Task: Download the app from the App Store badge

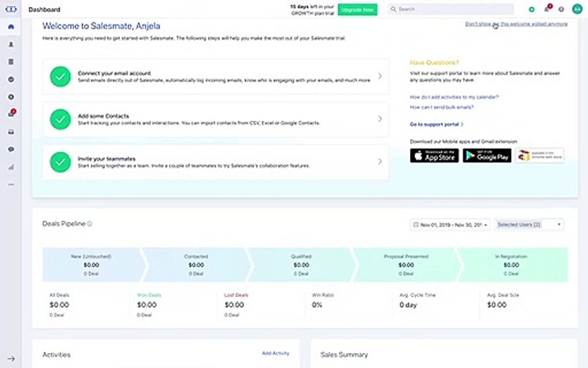Action: 434,155
